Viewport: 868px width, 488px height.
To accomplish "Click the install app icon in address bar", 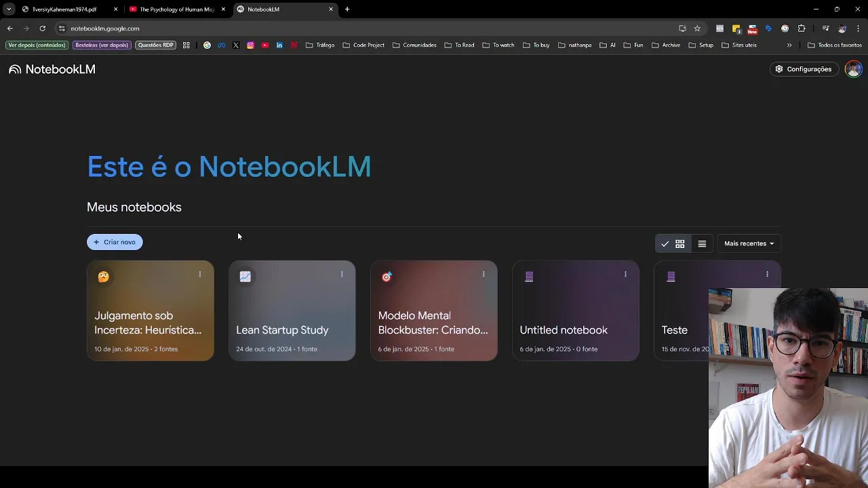I will (682, 28).
